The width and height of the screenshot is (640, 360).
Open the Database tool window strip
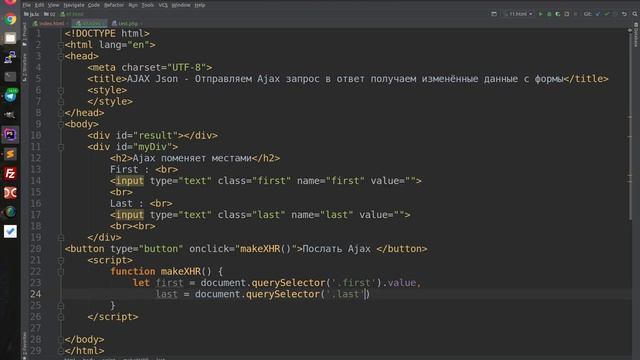pos(636,35)
